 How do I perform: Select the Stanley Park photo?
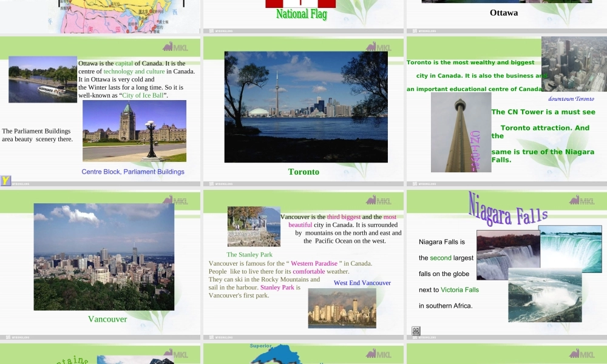[254, 226]
